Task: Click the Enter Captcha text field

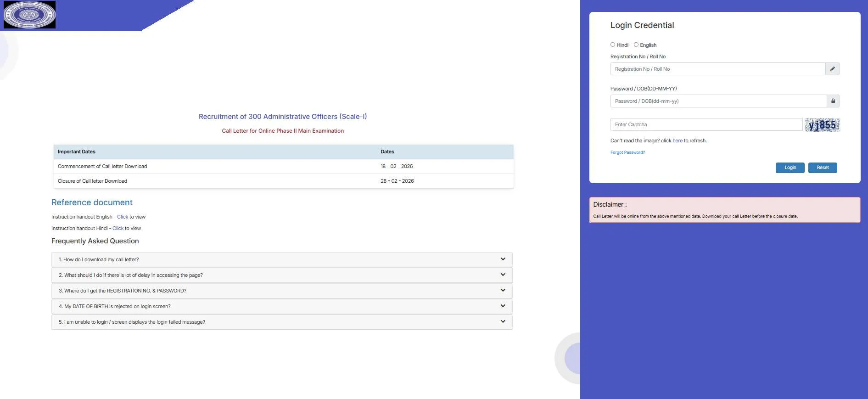Action: pyautogui.click(x=706, y=124)
